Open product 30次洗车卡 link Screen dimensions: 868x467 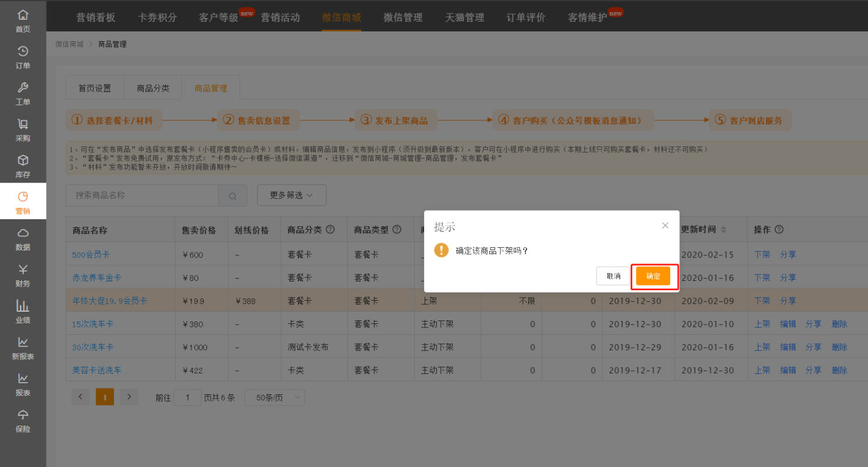(x=93, y=347)
